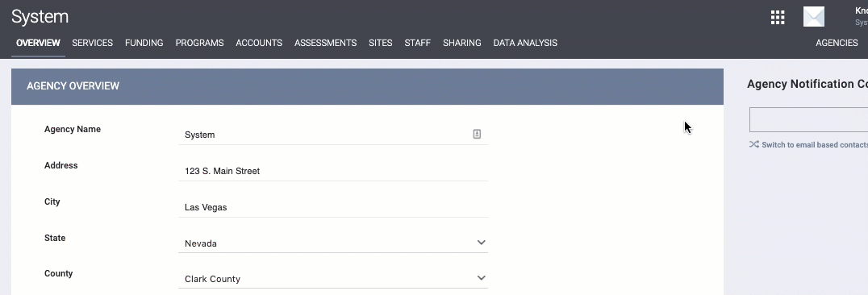Switch to the Services tab

93,43
